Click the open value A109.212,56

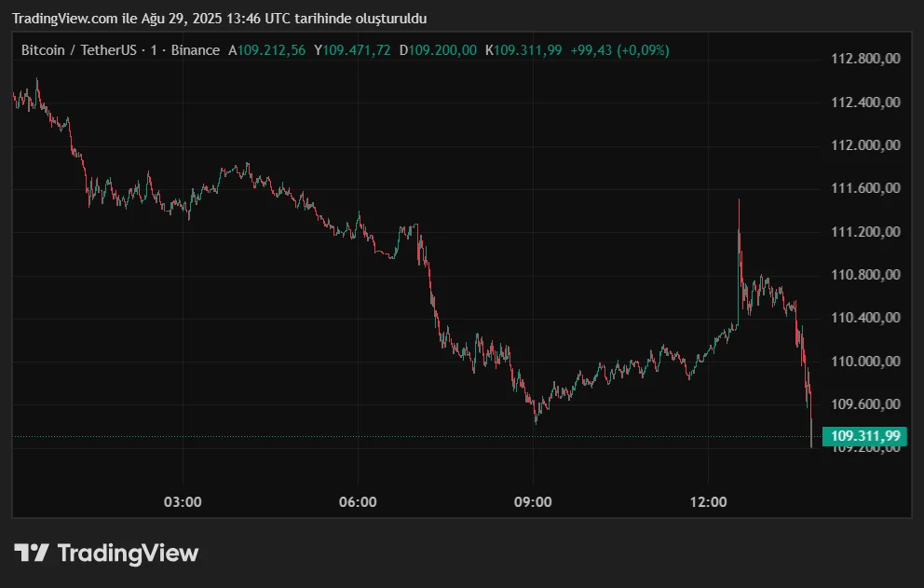click(x=267, y=50)
